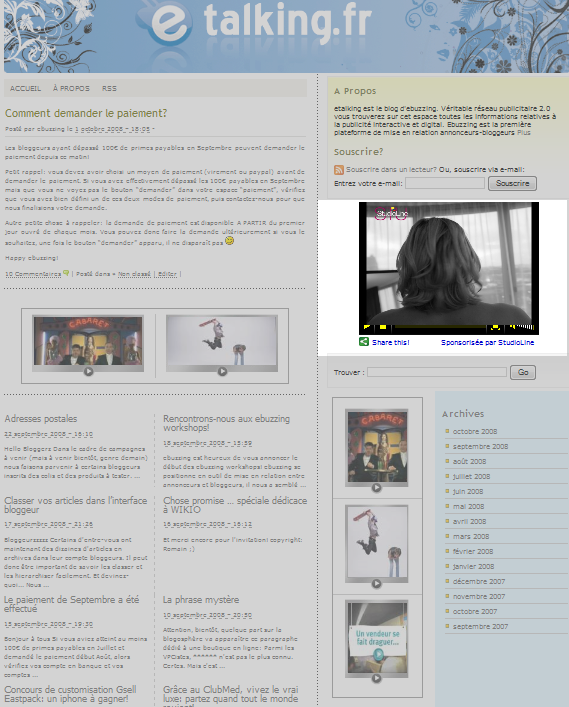This screenshot has height=707, width=569.
Task: Click the volume speaker icon in the video player
Action: pyautogui.click(x=512, y=326)
